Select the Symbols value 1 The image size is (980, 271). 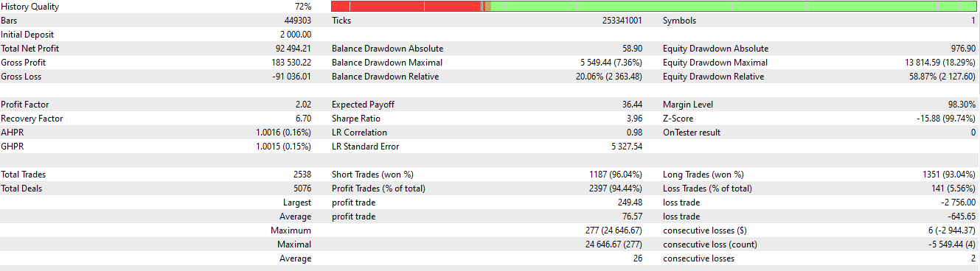[973, 21]
